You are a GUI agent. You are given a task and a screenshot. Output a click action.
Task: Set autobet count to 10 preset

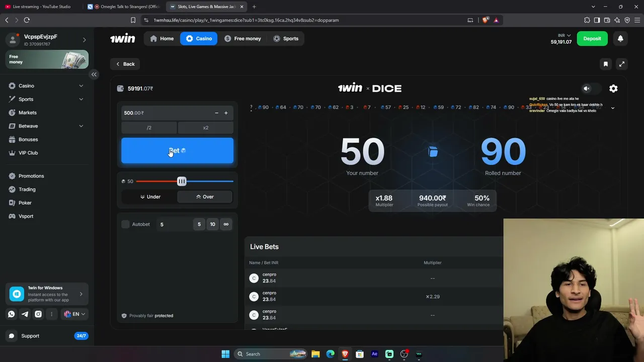click(x=212, y=224)
